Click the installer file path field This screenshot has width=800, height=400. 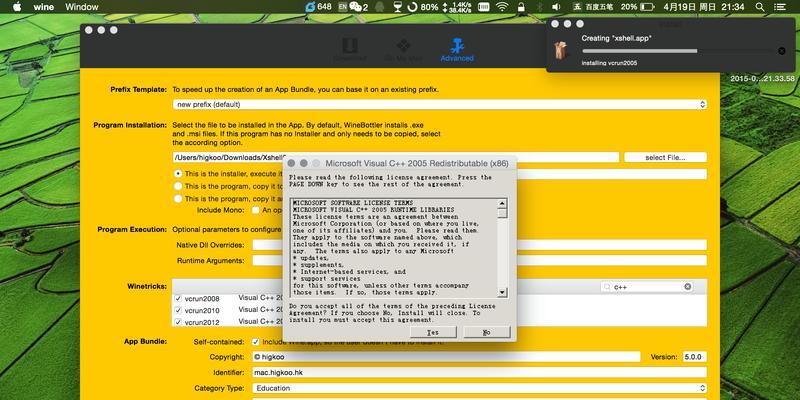tap(396, 157)
